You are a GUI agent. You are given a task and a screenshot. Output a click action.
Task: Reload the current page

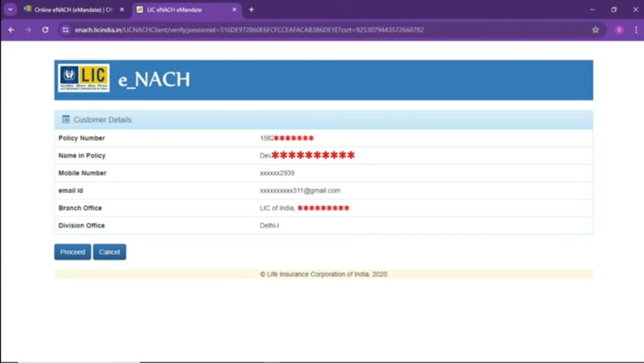(45, 30)
